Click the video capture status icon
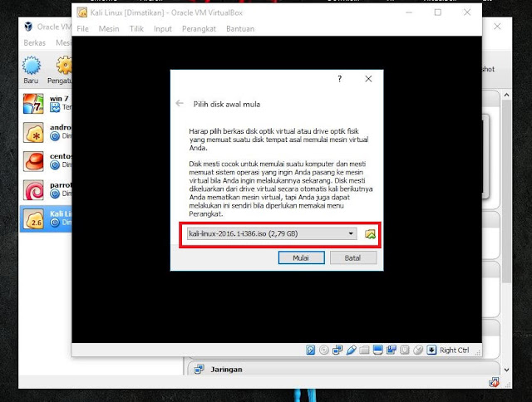532x402 pixels. (392, 350)
